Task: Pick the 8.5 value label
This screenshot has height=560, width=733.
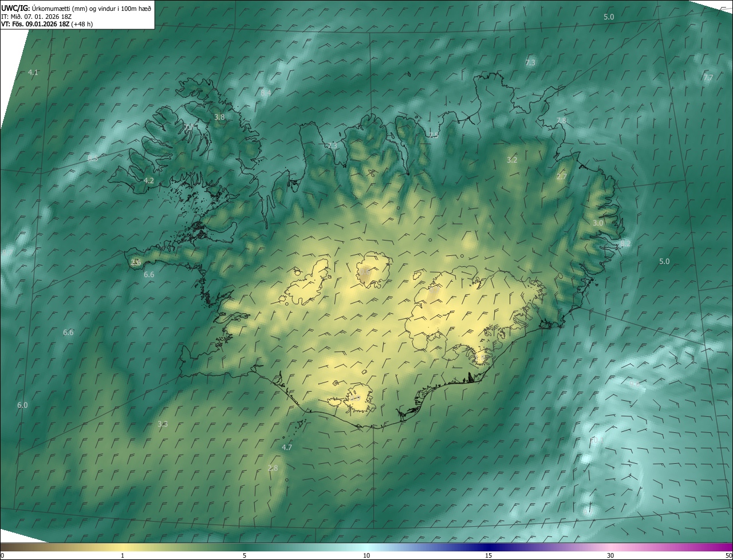Action: click(93, 159)
